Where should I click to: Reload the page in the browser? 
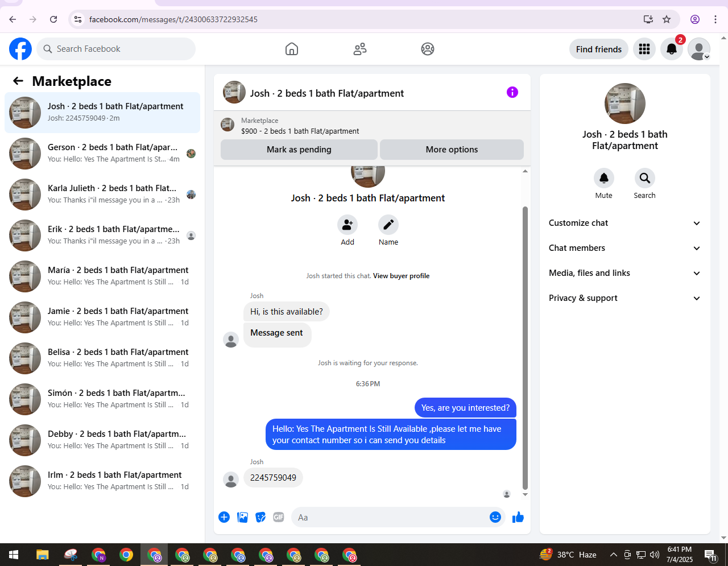pos(53,19)
